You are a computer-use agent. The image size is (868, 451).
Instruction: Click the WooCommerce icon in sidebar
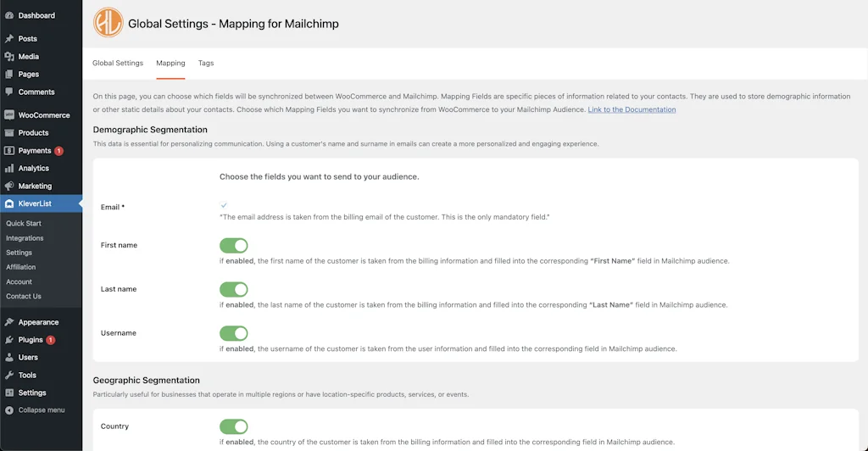coord(9,115)
